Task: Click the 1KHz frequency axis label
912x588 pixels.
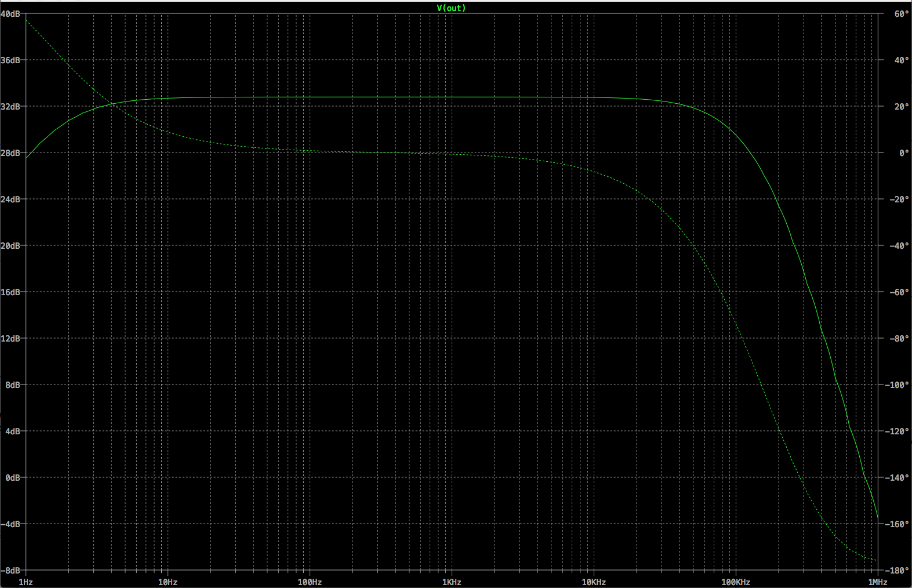Action: (x=452, y=582)
